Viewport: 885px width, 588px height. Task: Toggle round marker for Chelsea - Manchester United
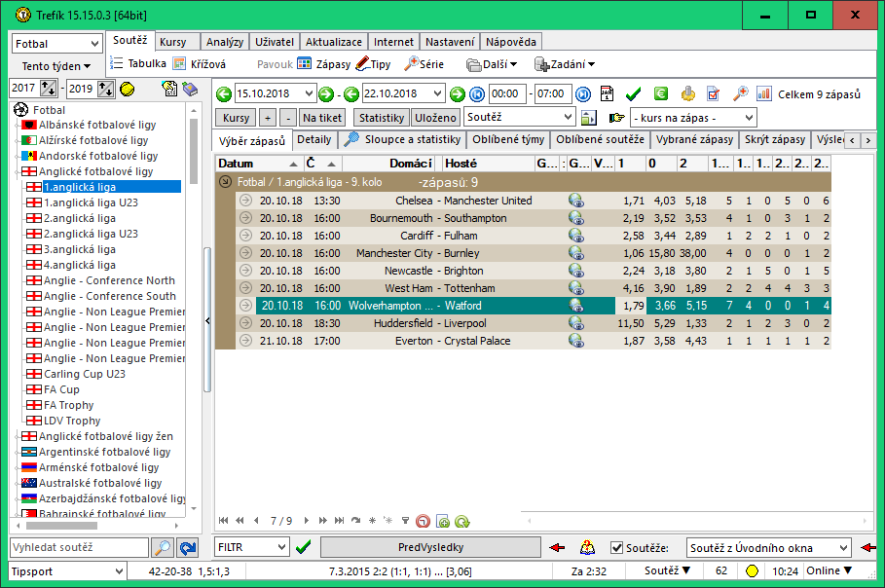click(x=245, y=201)
